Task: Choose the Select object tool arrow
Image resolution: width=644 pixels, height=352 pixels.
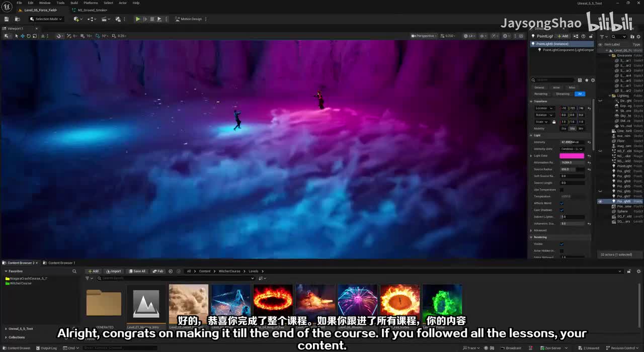Action: pyautogui.click(x=16, y=36)
